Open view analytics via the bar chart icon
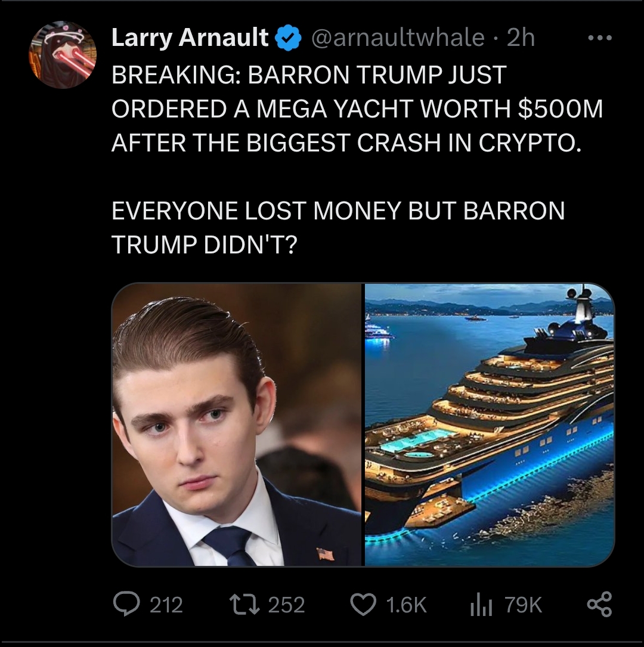The height and width of the screenshot is (647, 644). (481, 605)
